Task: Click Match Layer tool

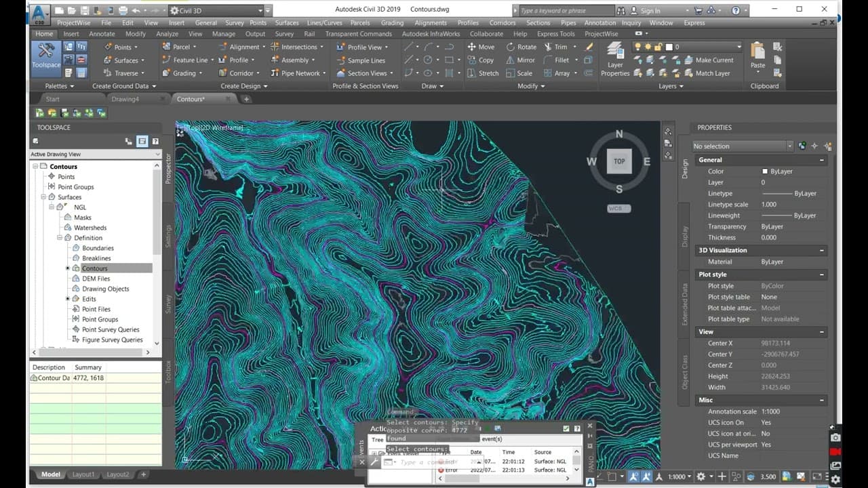Action: click(x=707, y=73)
